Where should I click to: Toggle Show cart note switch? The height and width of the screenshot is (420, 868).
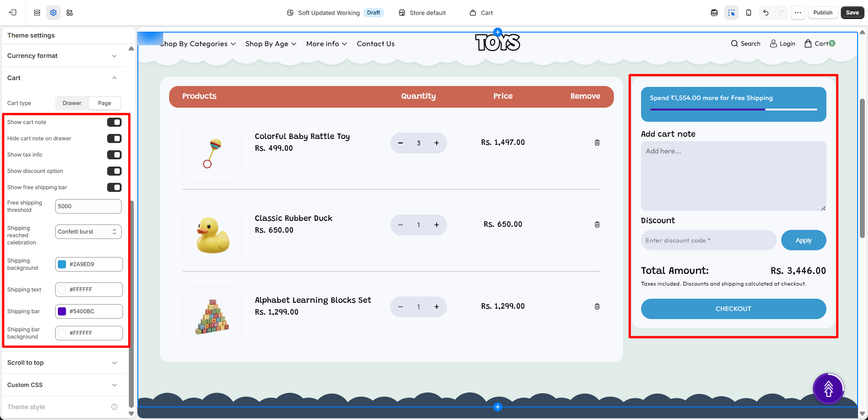pyautogui.click(x=114, y=122)
